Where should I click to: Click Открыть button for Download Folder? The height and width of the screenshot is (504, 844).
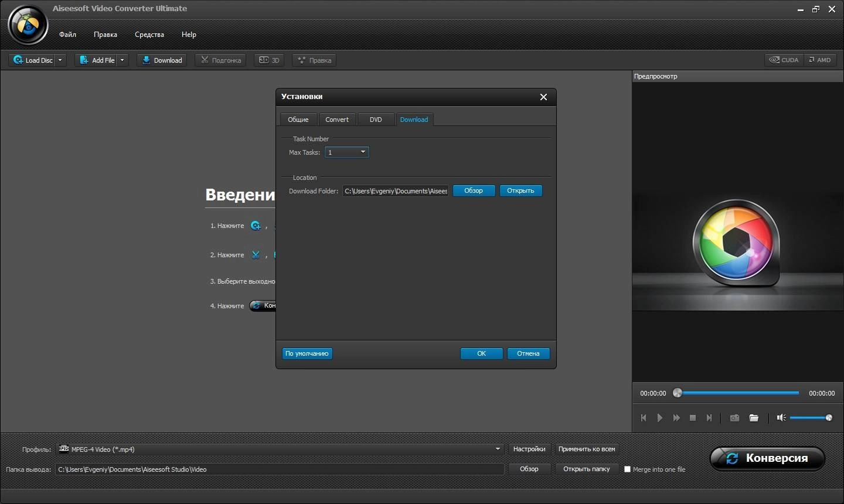520,191
